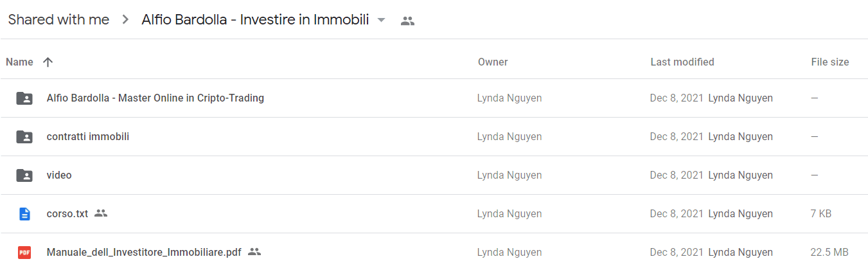
Task: Select Alfio Bardolla - Master Online in Cripto-Trading row
Action: [x=434, y=98]
